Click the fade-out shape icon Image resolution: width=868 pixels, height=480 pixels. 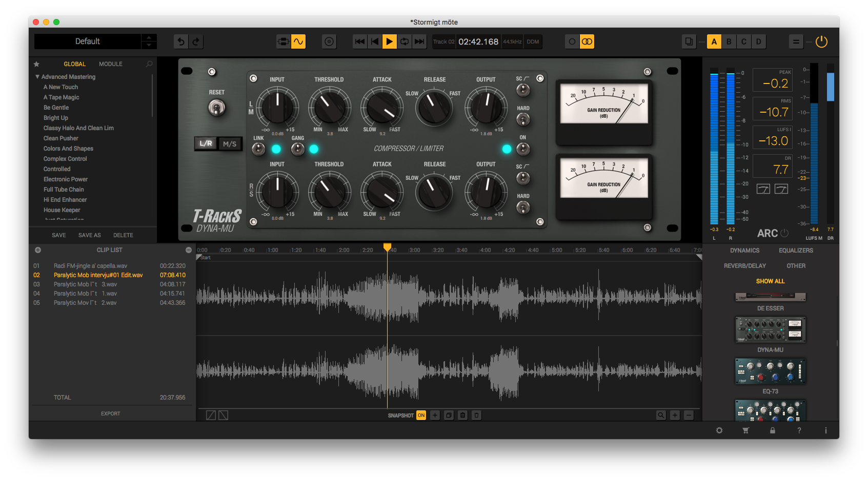[224, 415]
